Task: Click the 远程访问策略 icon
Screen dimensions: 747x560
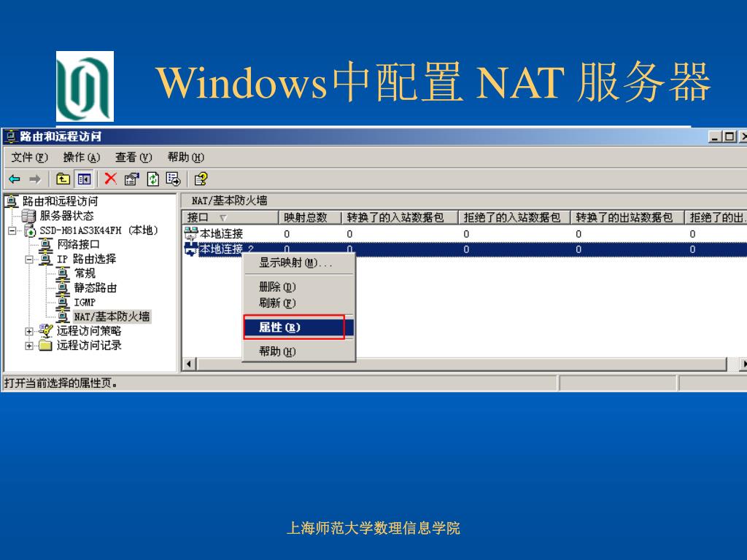Action: click(46, 330)
